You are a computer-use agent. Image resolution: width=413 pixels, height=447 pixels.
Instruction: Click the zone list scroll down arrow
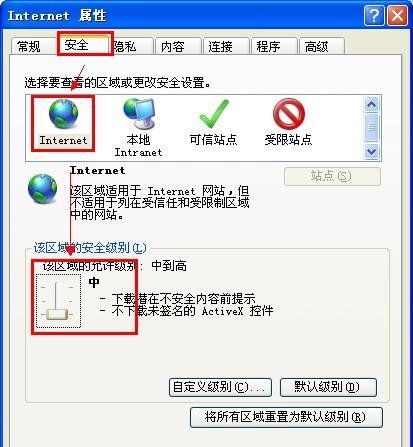(371, 152)
